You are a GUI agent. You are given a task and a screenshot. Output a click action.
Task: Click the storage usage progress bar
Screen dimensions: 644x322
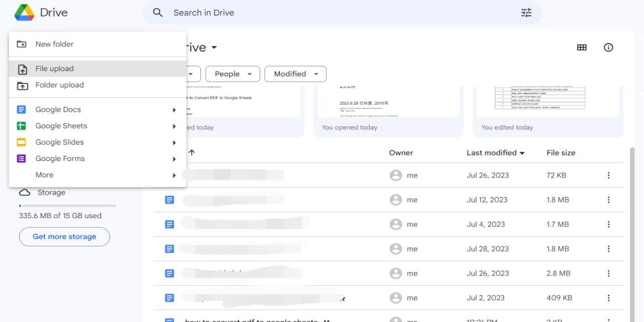tap(67, 205)
